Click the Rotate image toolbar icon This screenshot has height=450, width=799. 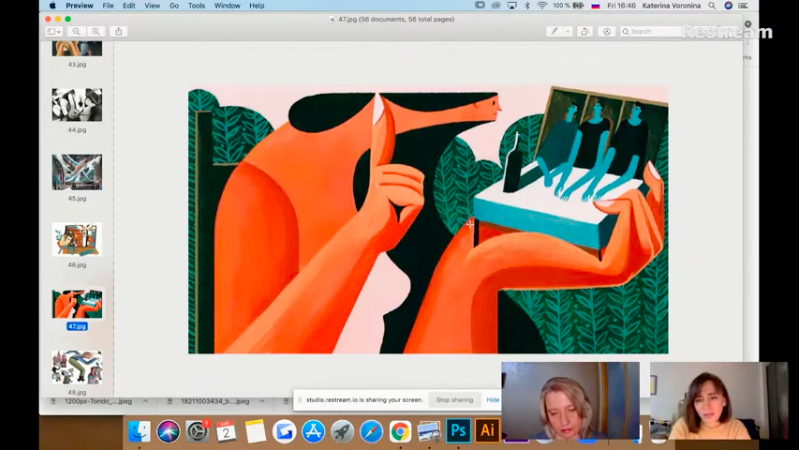click(x=585, y=32)
